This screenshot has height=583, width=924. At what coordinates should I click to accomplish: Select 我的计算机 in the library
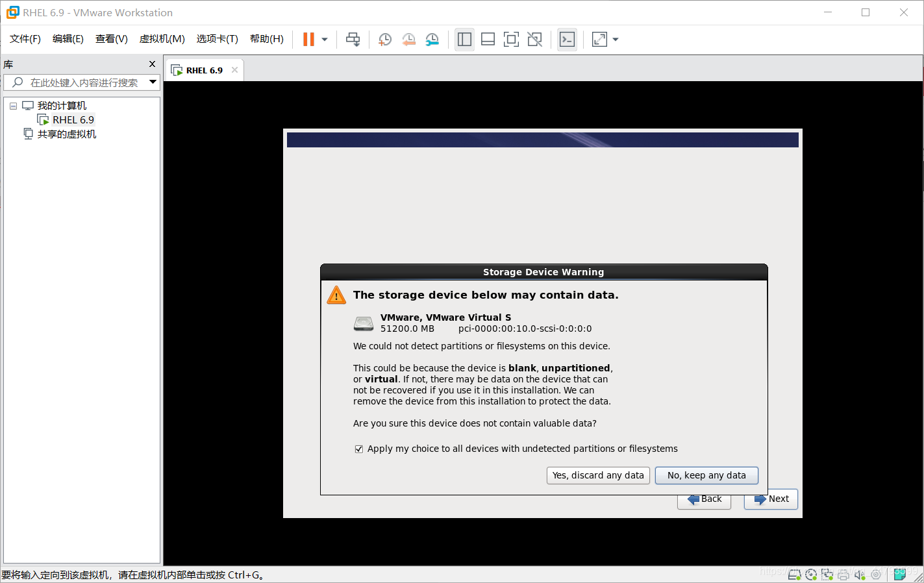click(x=62, y=106)
